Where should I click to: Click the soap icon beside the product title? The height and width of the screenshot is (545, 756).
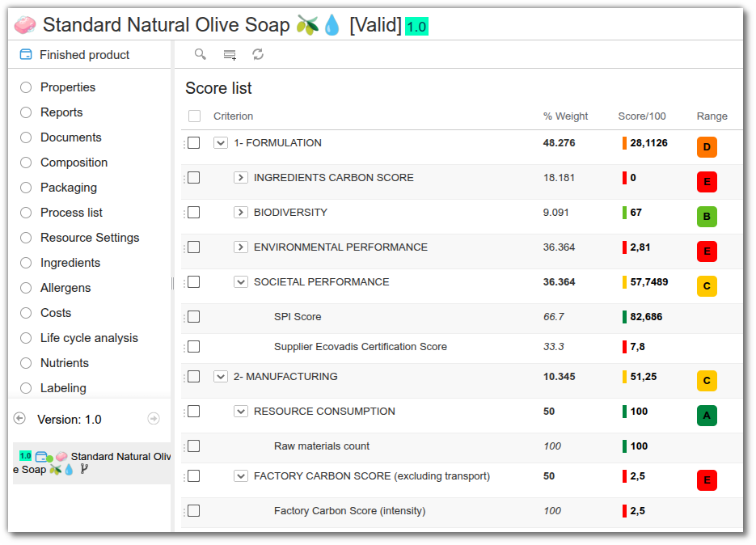25,25
